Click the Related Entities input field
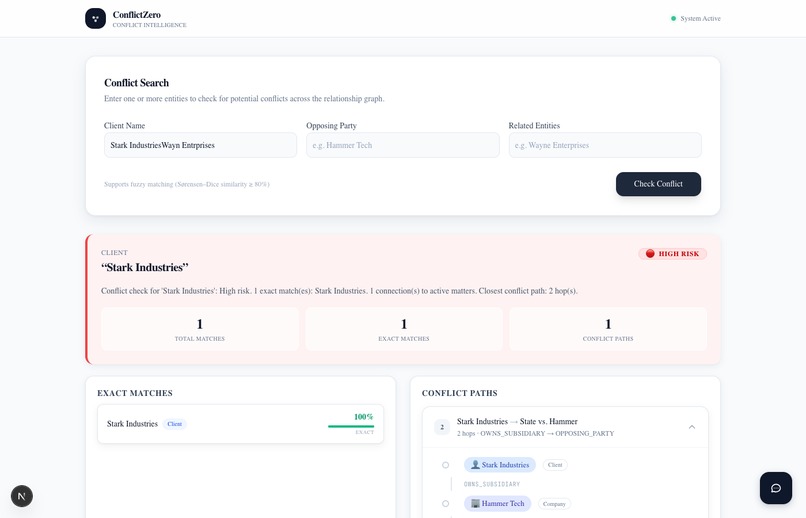The image size is (806, 518). tap(605, 145)
